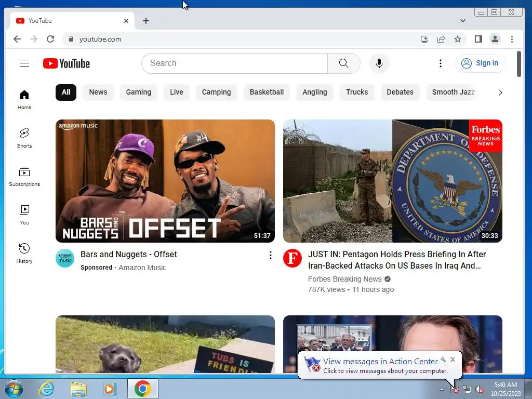Image resolution: width=532 pixels, height=399 pixels.
Task: Open Chrome profile avatar
Action: click(495, 39)
